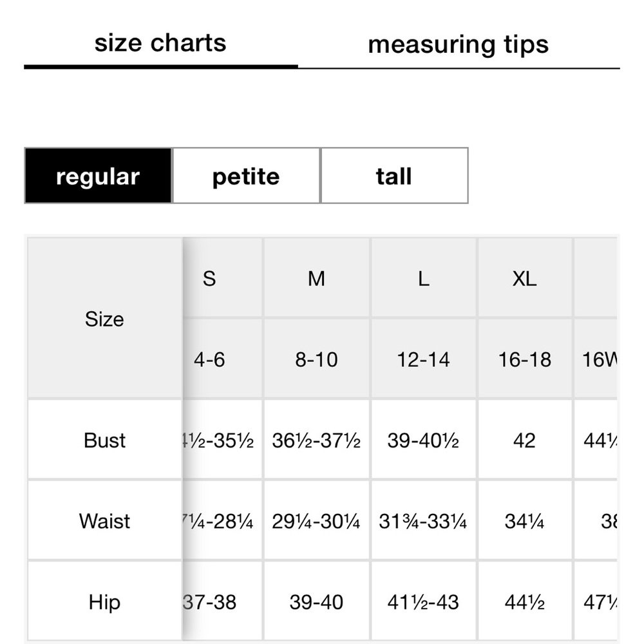Click the XL size column header

pyautogui.click(x=524, y=278)
